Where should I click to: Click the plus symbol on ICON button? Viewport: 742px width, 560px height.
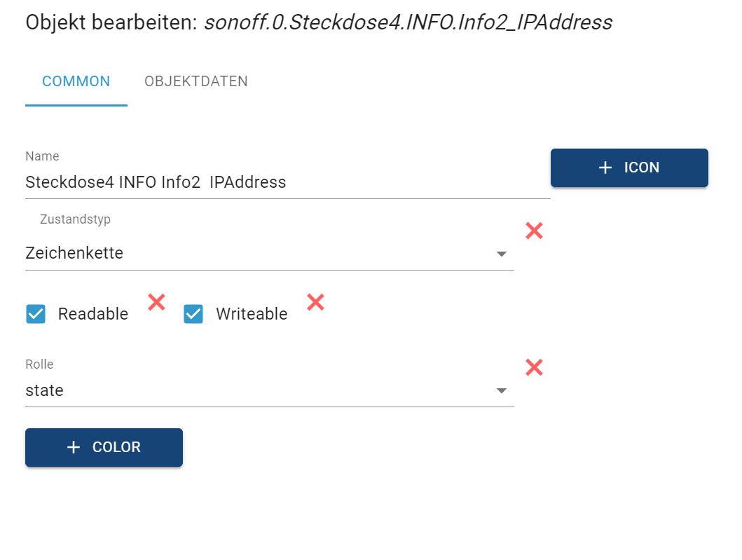pyautogui.click(x=605, y=168)
